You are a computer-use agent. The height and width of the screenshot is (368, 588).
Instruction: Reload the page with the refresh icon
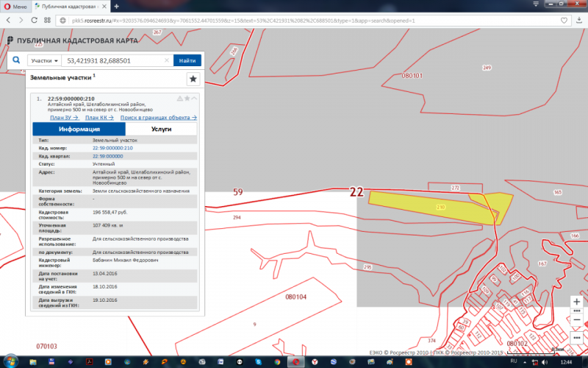34,21
